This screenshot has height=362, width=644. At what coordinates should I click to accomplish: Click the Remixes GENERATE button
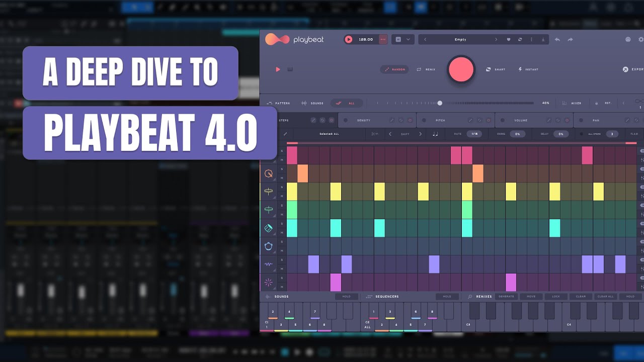pyautogui.click(x=506, y=297)
